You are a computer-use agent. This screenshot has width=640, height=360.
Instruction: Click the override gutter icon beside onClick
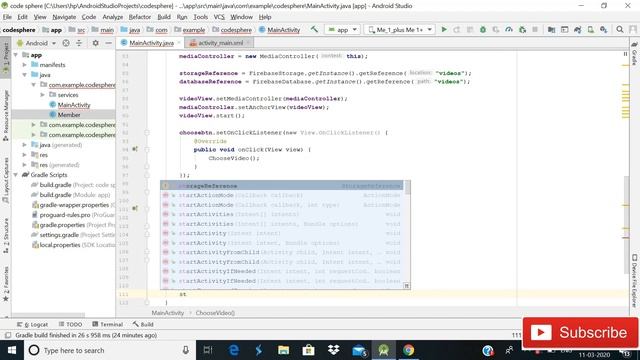(x=135, y=149)
